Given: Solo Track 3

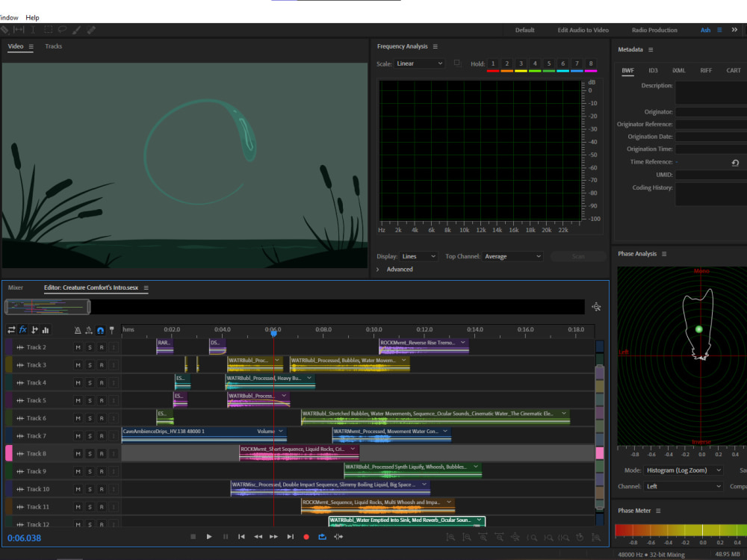Looking at the screenshot, I should [90, 365].
